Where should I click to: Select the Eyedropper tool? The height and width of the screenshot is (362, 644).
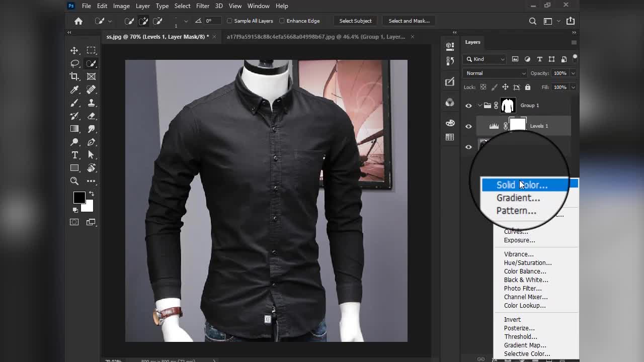coord(74,89)
